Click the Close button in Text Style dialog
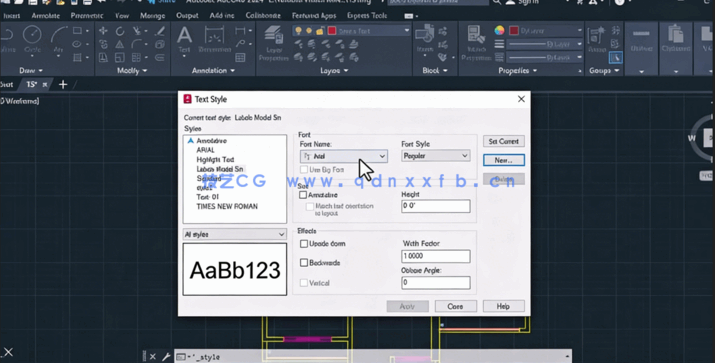715x363 pixels. coord(455,306)
